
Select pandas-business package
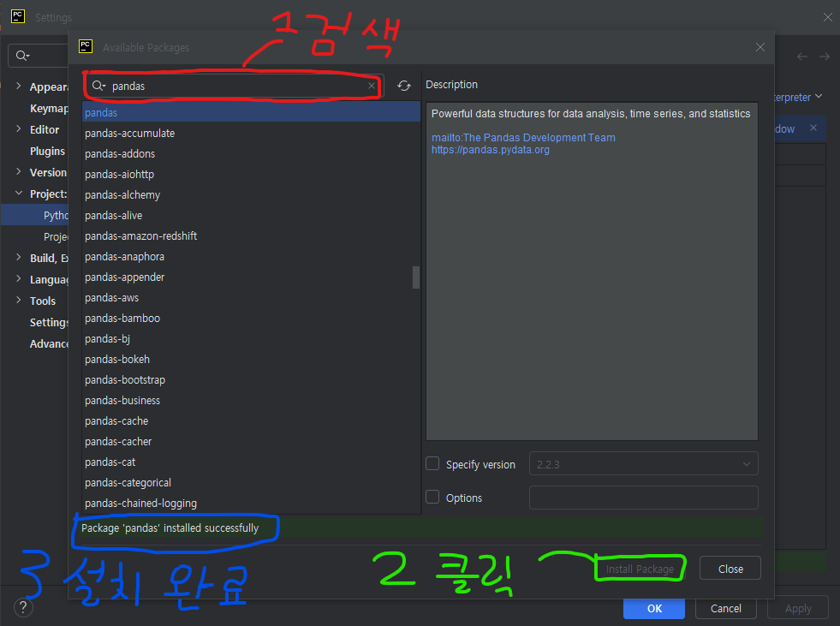tap(251, 401)
